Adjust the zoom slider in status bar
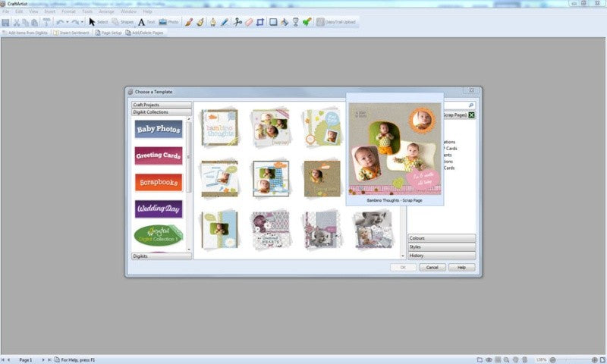607x364 pixels. tap(574, 359)
